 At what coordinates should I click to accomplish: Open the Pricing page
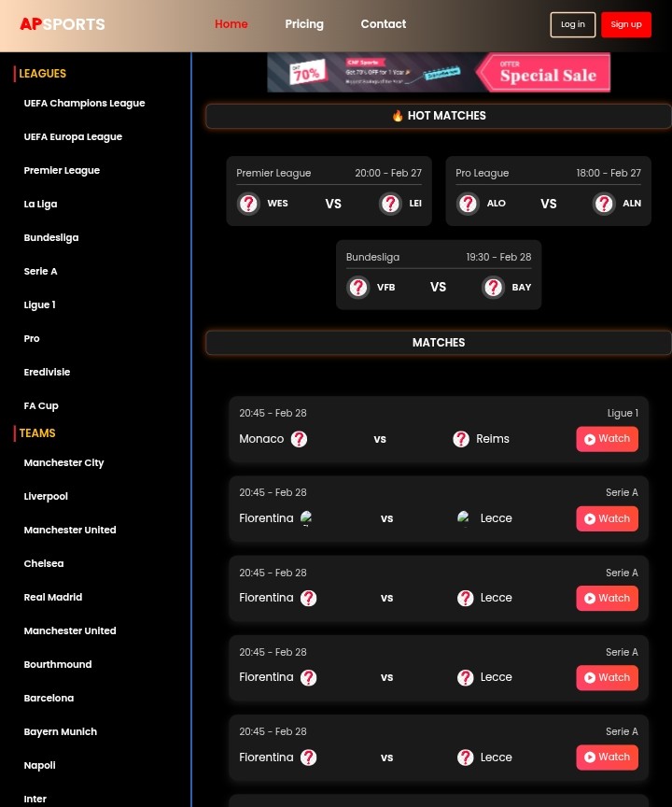tap(304, 24)
